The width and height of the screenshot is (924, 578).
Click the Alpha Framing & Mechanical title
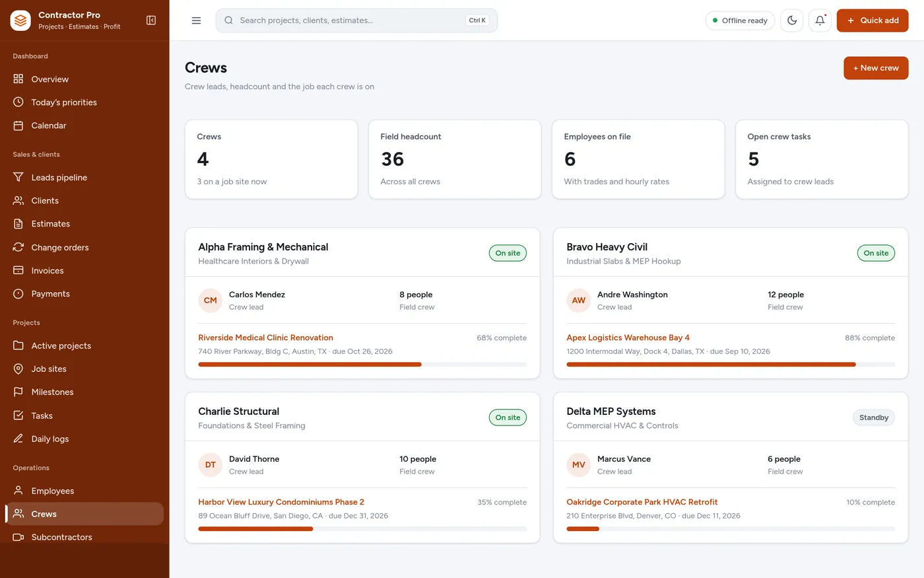tap(263, 247)
